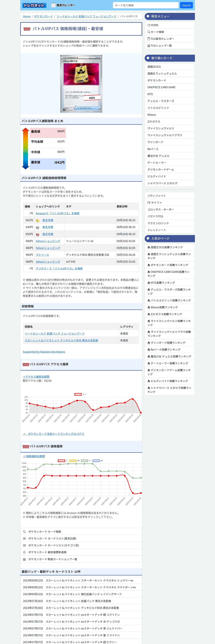Open ソード＆シールド 拡張パック フュージョンアーツ breadcrumb
The image size is (215, 644).
point(86,17)
